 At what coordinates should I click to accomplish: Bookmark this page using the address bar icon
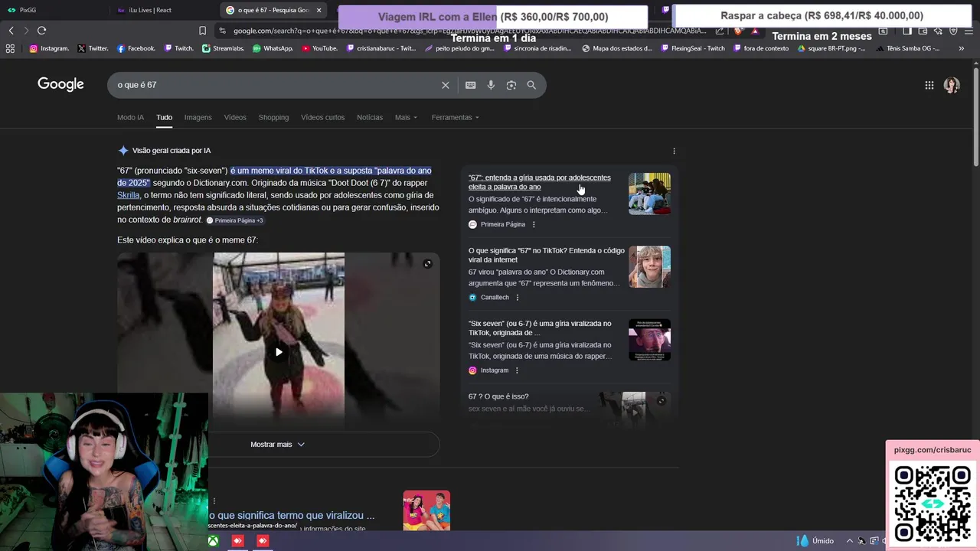click(202, 31)
